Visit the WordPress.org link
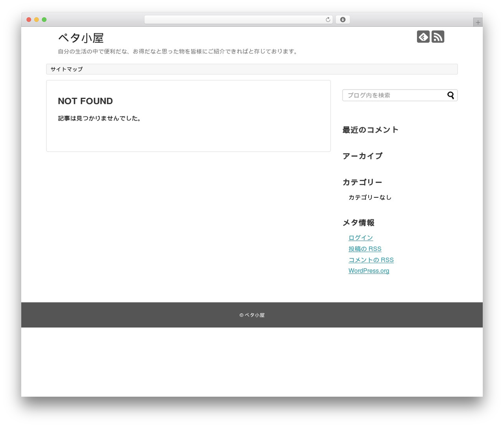The height and width of the screenshot is (427, 504). [x=369, y=271]
